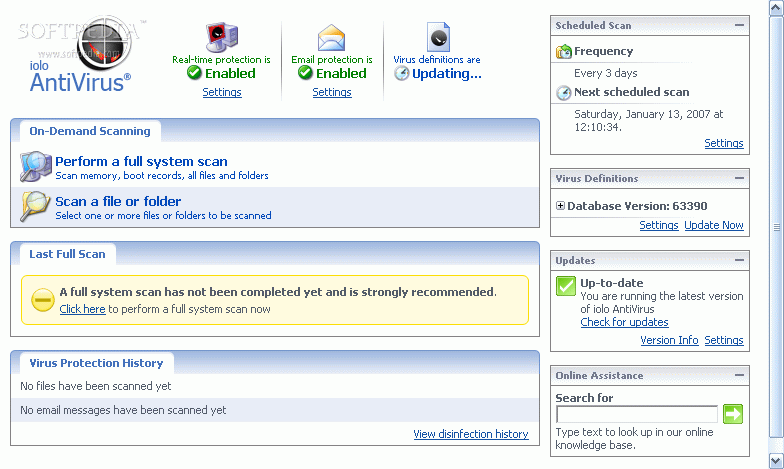784x469 pixels.
Task: Open Virus Definitions Settings link
Action: pos(659,225)
